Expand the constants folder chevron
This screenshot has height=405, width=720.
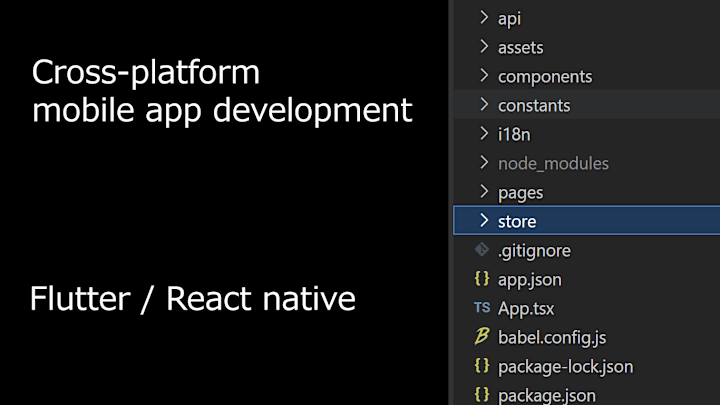(484, 104)
